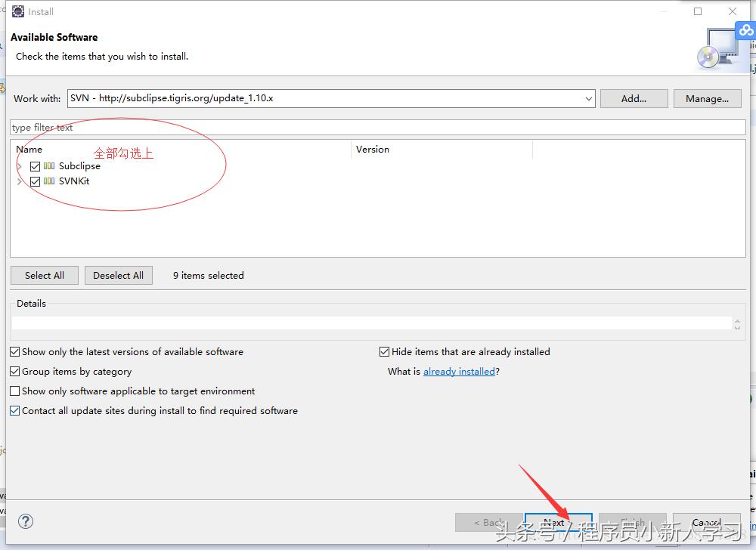This screenshot has height=550, width=756.
Task: Open the Work with site dropdown
Action: (x=589, y=98)
